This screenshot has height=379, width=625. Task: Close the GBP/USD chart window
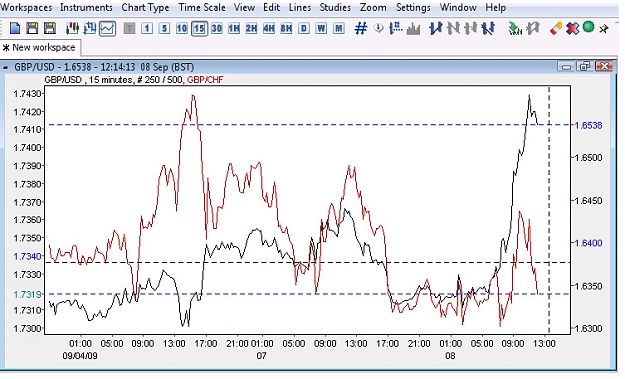click(603, 67)
